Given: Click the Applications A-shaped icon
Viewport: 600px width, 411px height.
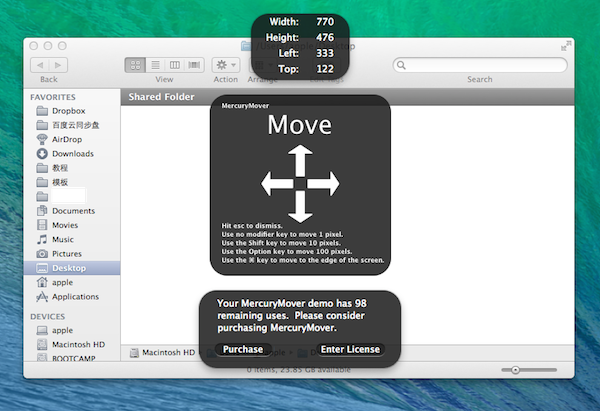Looking at the screenshot, I should [x=42, y=297].
